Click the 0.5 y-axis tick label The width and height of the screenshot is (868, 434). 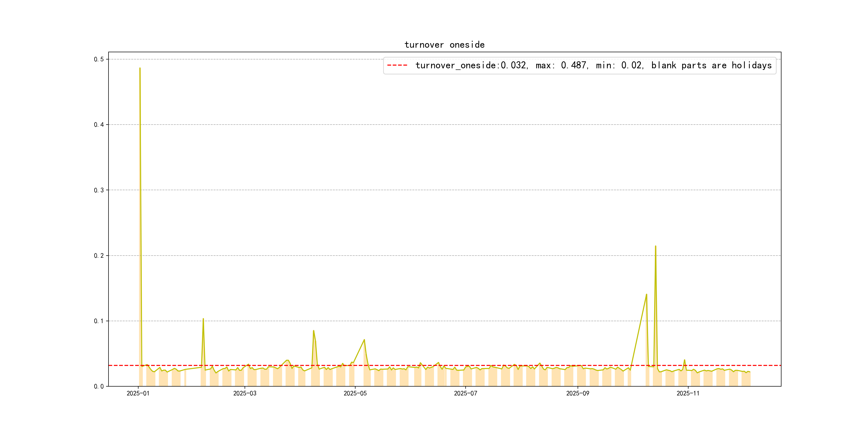[99, 59]
